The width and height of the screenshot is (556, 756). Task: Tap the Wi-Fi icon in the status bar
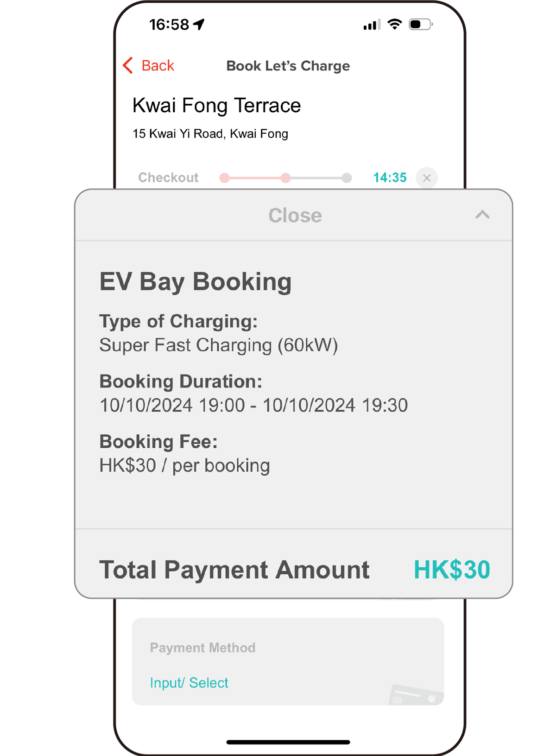click(x=395, y=24)
